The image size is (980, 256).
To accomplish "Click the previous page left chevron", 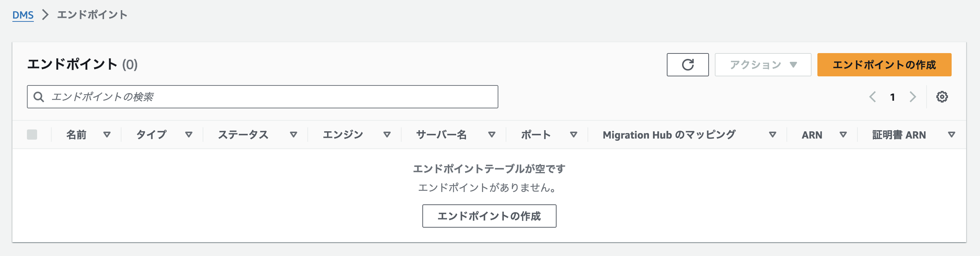I will 873,97.
